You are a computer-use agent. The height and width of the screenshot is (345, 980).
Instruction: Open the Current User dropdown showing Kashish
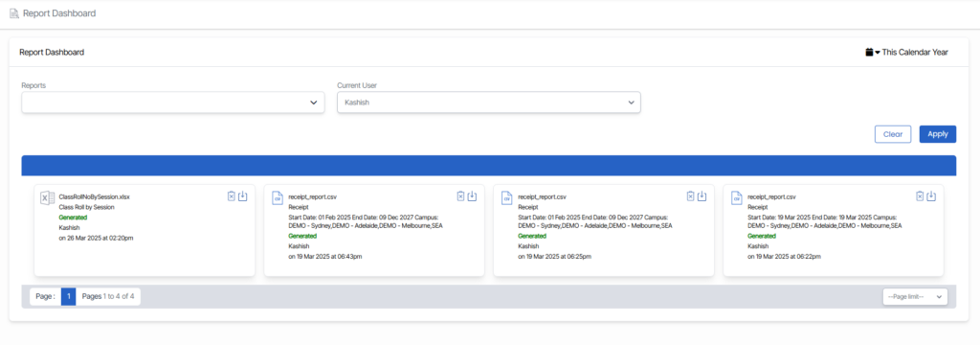pos(489,103)
